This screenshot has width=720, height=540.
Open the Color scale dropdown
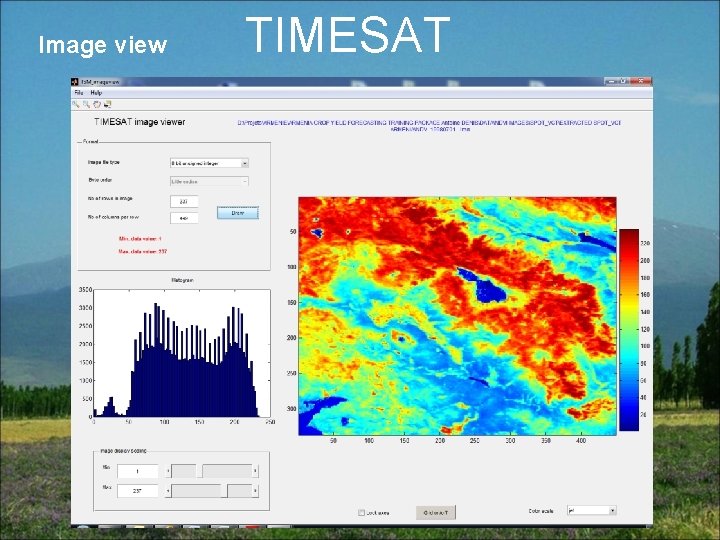[591, 510]
